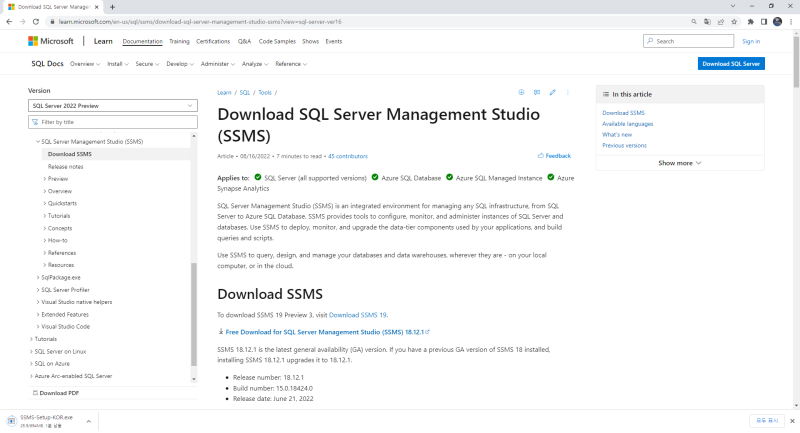Click the browser forward arrow
The image size is (800, 433).
pos(22,22)
